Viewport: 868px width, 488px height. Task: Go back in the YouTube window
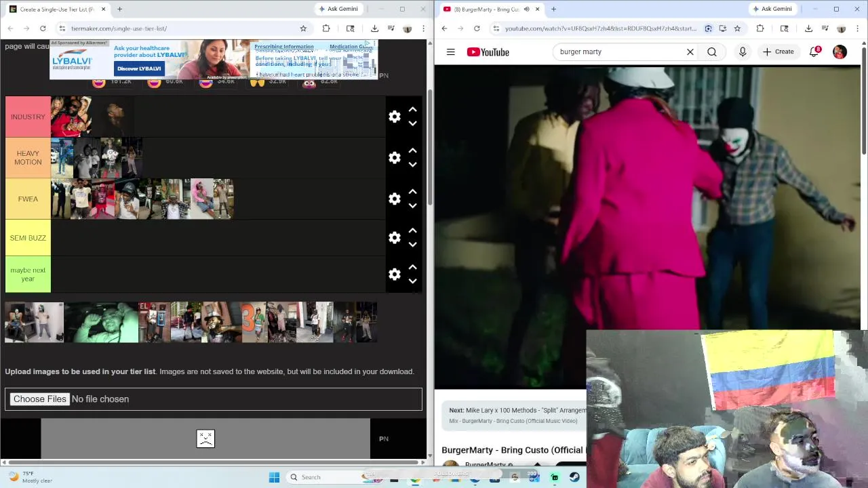(444, 28)
